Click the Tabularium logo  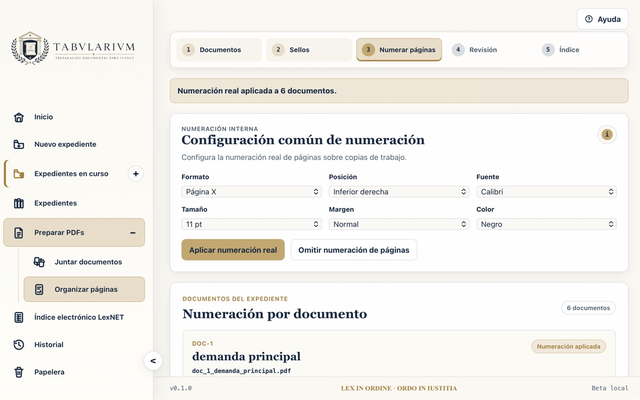point(73,48)
